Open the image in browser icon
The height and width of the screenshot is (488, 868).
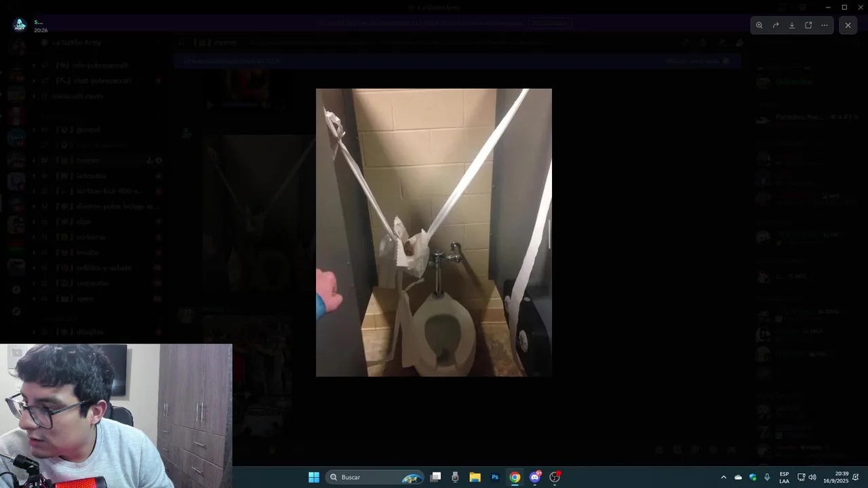click(808, 25)
